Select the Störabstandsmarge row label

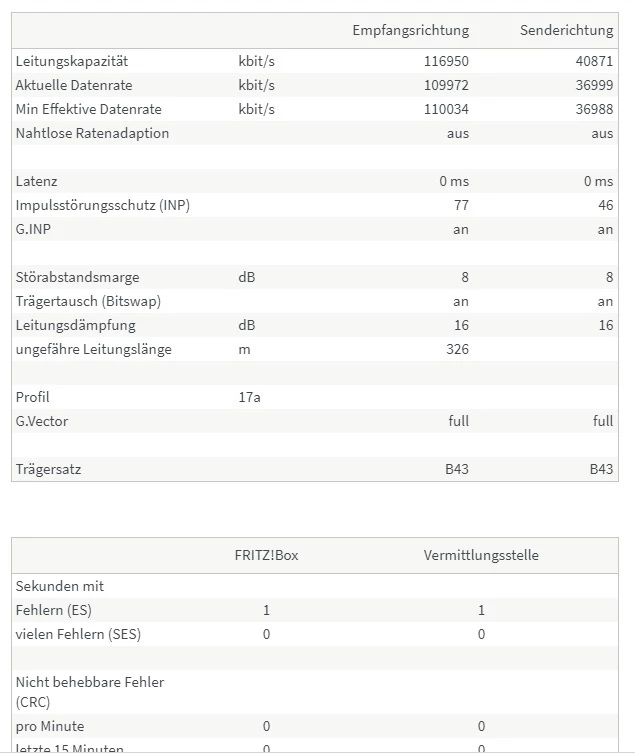click(77, 277)
